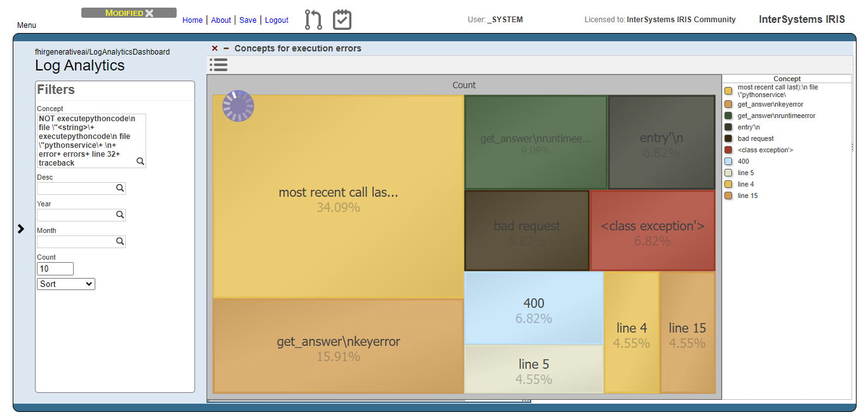Click the search icon in Concept filter
Image resolution: width=868 pixels, height=417 pixels.
pyautogui.click(x=140, y=162)
